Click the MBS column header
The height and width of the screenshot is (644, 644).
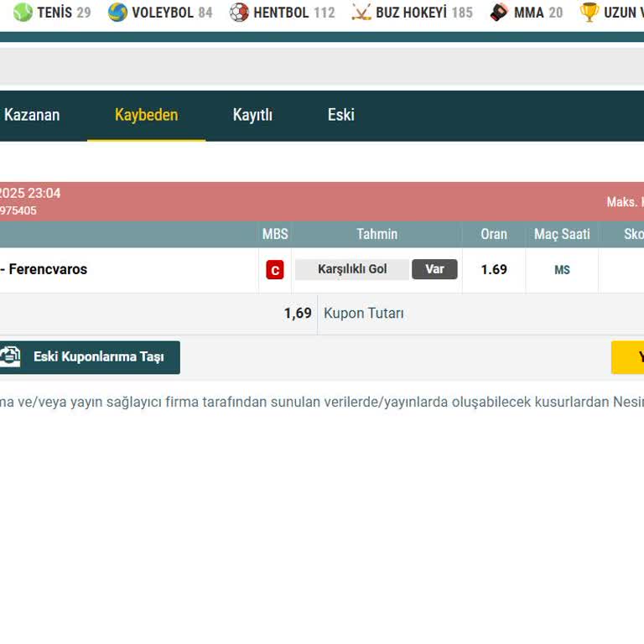click(x=275, y=234)
